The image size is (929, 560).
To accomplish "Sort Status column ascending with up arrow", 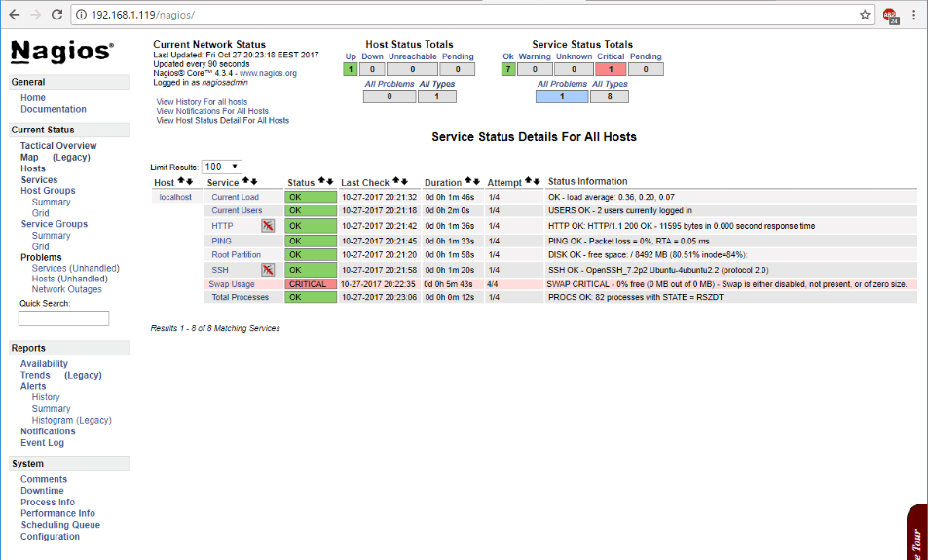I will (321, 181).
